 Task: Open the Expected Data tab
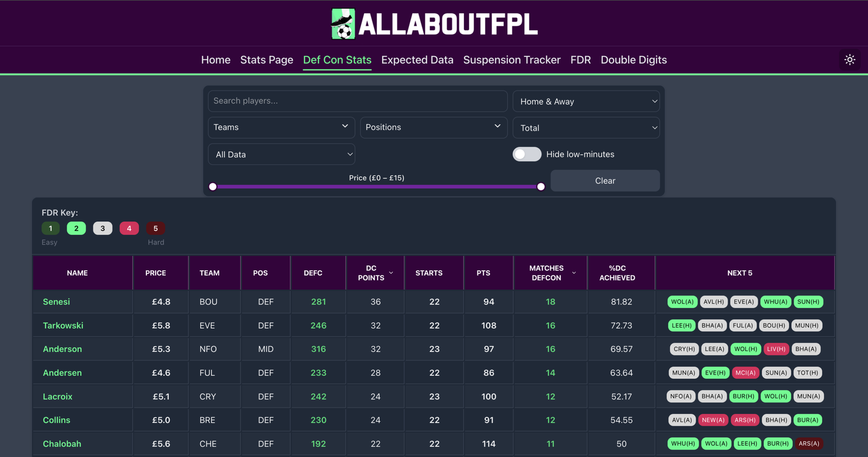(417, 60)
